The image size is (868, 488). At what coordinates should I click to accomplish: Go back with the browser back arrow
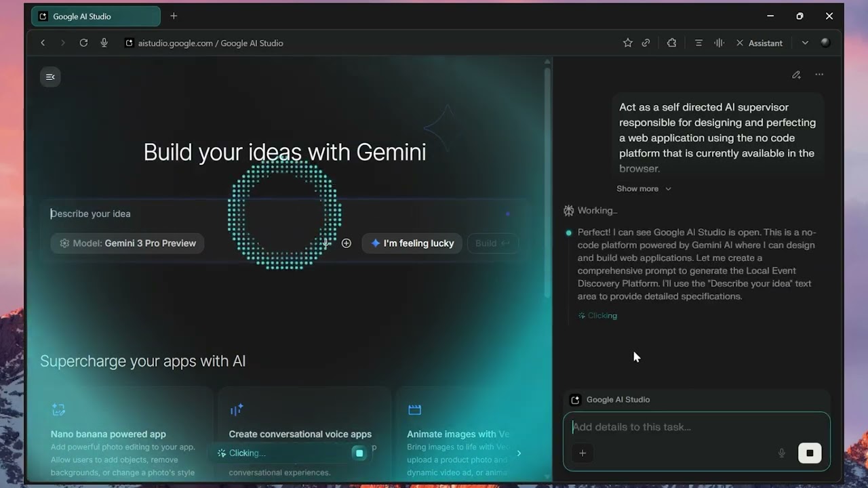(43, 43)
